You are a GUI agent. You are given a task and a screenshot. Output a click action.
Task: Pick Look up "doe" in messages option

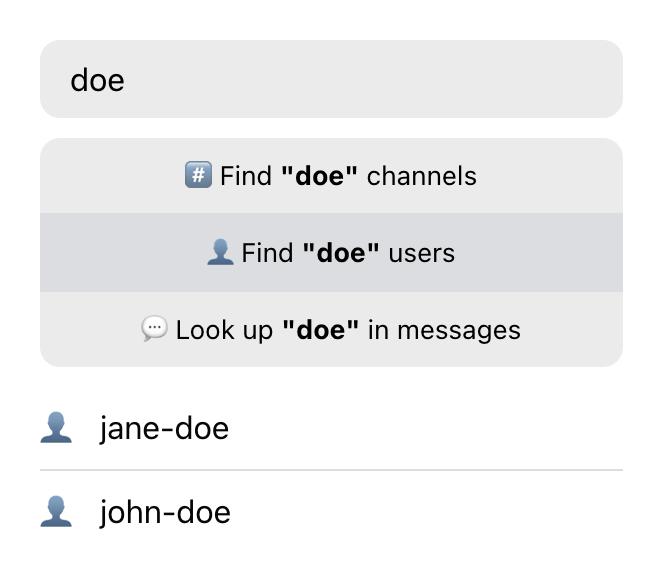tap(331, 329)
